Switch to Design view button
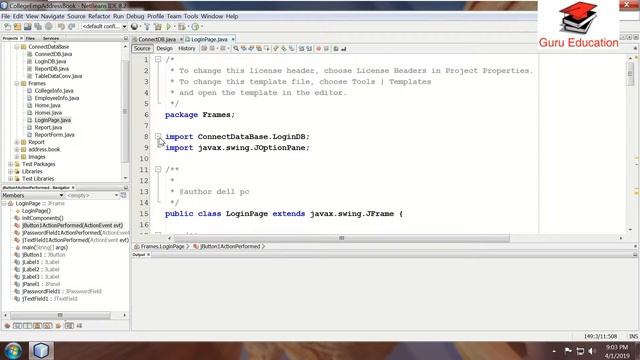The width and height of the screenshot is (640, 360). click(x=164, y=49)
